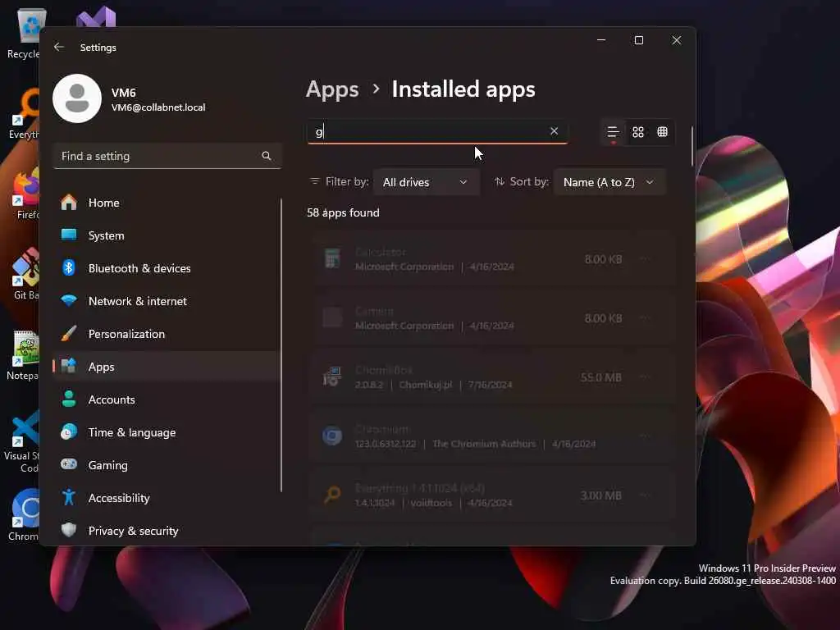Click the Home house icon

click(69, 203)
